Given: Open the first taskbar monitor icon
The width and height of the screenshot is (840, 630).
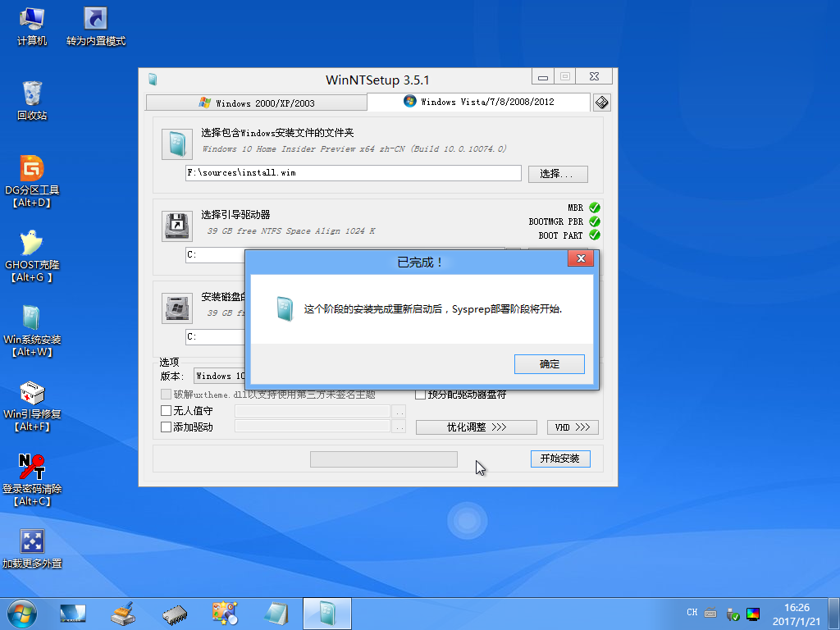Looking at the screenshot, I should coord(73,614).
